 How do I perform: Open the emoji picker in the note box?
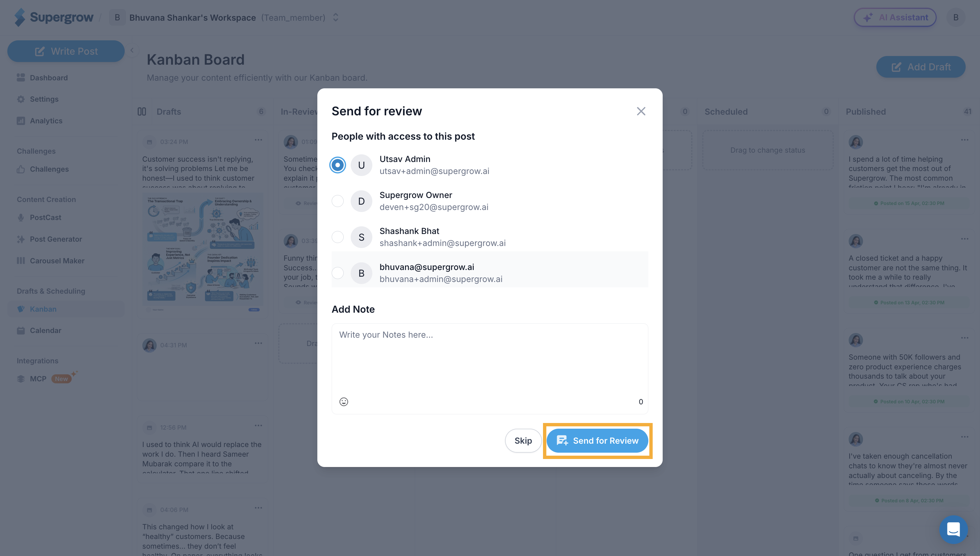(x=344, y=402)
